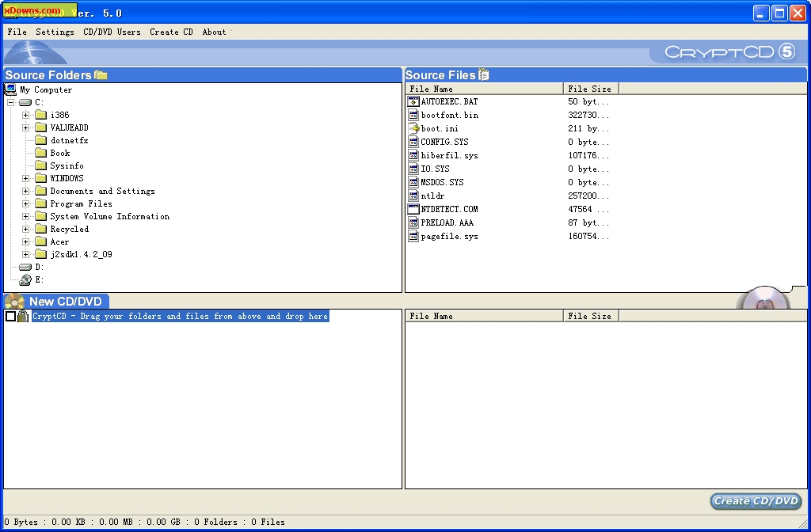Click the bootfont.bin file icon

coord(413,116)
